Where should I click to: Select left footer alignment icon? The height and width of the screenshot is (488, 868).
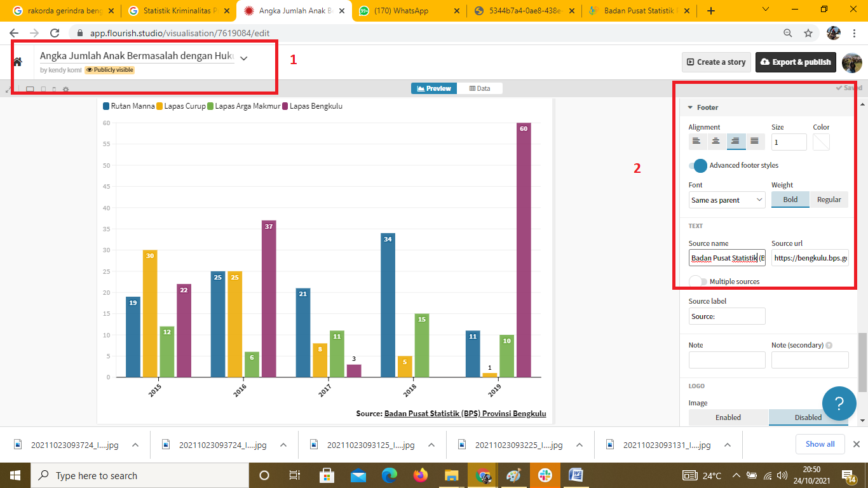(x=696, y=141)
